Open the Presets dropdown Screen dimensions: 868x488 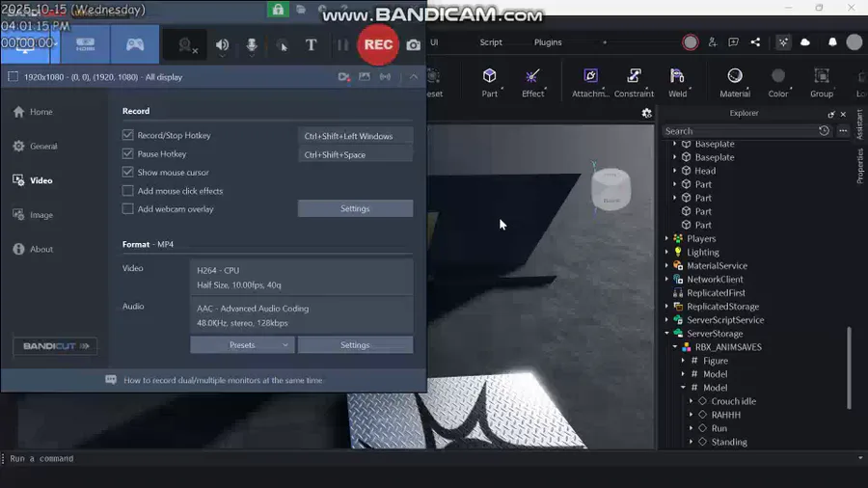pos(242,344)
